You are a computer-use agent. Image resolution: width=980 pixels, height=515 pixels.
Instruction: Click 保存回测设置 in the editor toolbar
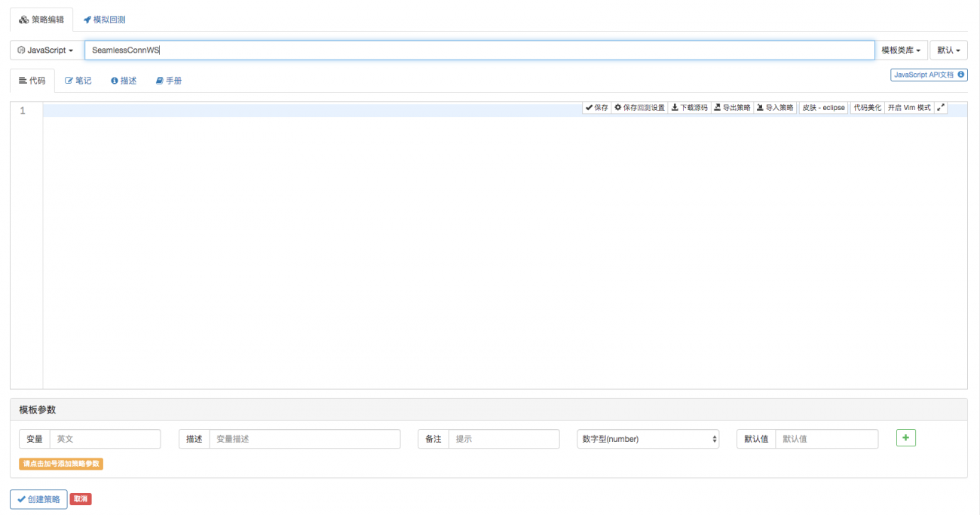pyautogui.click(x=639, y=108)
